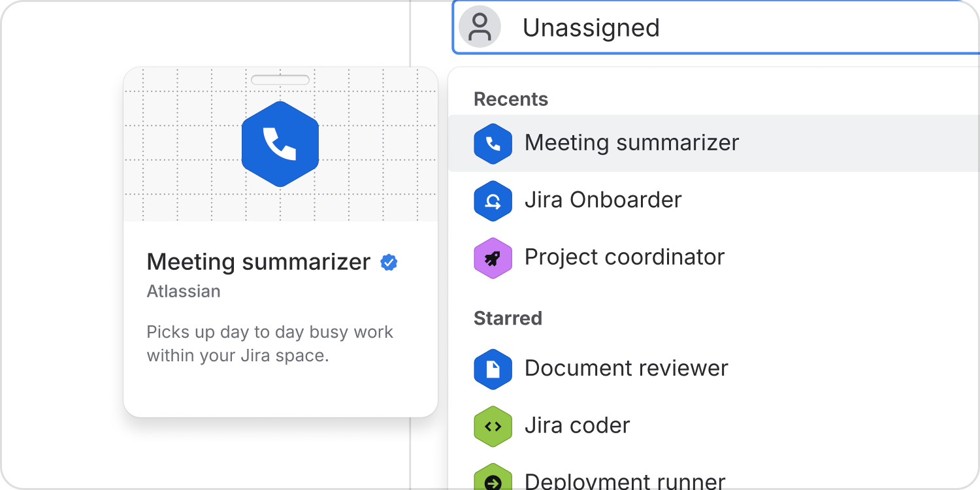980x490 pixels.
Task: Click the card description about busy work
Action: point(270,344)
